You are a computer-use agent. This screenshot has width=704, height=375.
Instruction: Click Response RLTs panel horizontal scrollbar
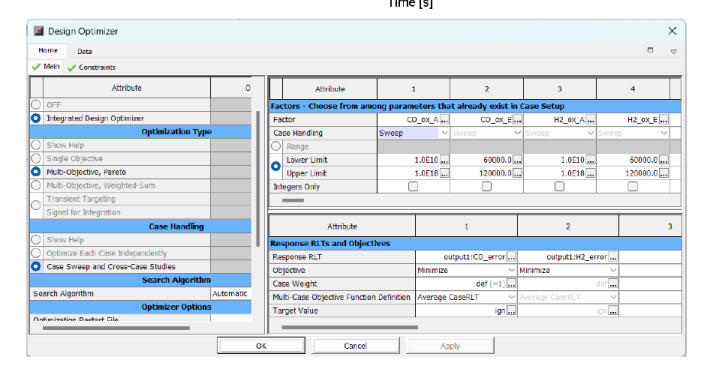[x=350, y=327]
